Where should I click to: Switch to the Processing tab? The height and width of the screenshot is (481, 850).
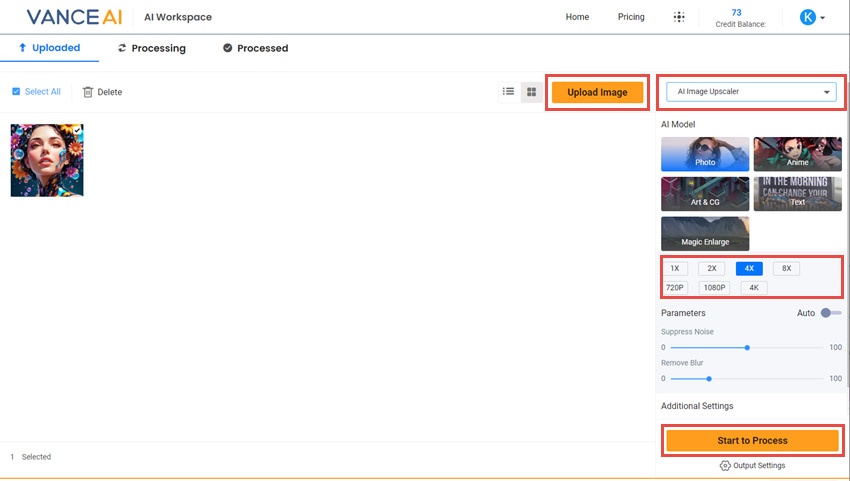[x=151, y=48]
